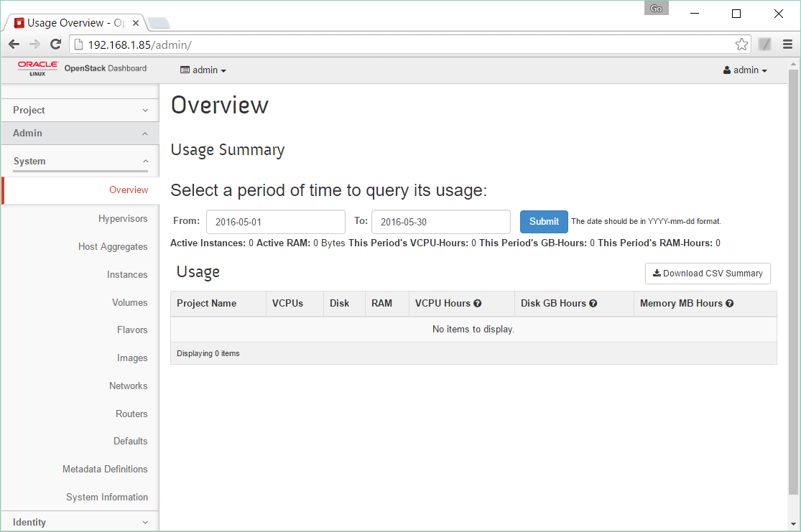Click the From date field
Image resolution: width=801 pixels, height=532 pixels.
[x=275, y=221]
